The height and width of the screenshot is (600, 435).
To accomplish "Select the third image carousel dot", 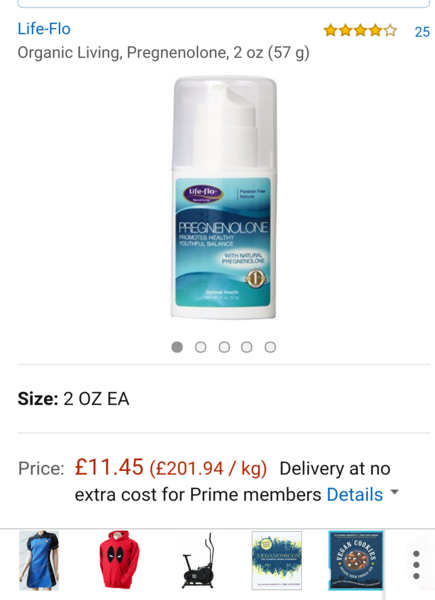I will pyautogui.click(x=224, y=347).
